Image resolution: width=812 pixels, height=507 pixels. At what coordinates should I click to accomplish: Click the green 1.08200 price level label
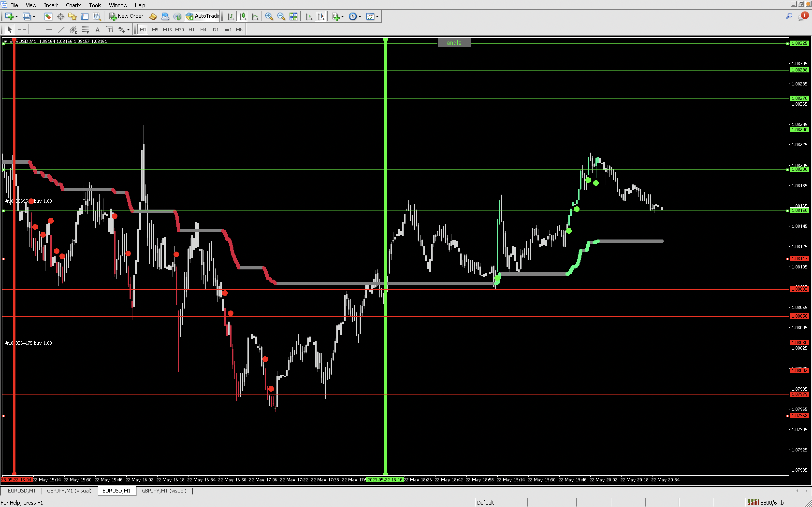(799, 170)
